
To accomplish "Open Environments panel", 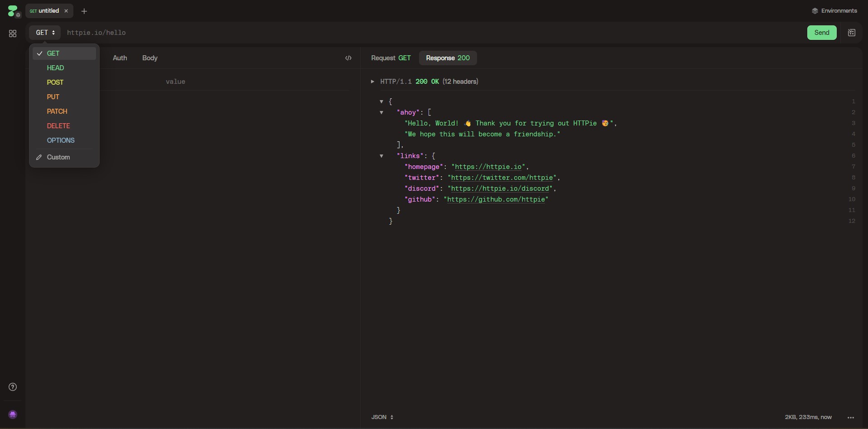I will coord(834,11).
